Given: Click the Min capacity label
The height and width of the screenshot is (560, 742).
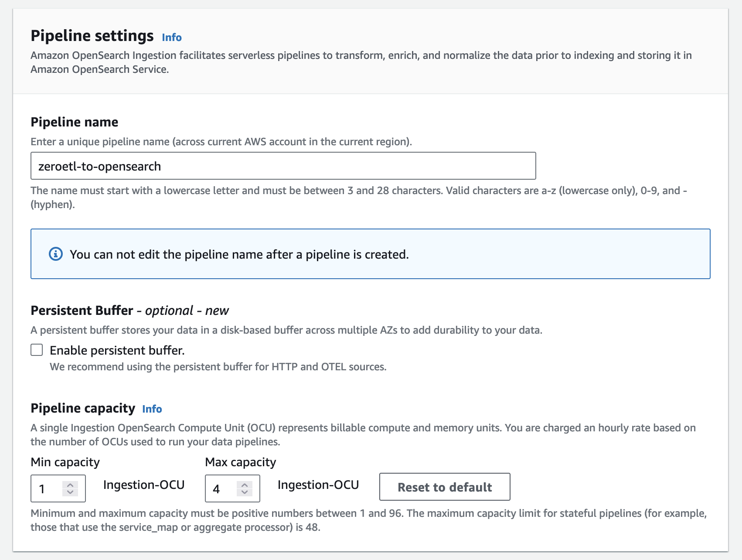Looking at the screenshot, I should coord(65,462).
